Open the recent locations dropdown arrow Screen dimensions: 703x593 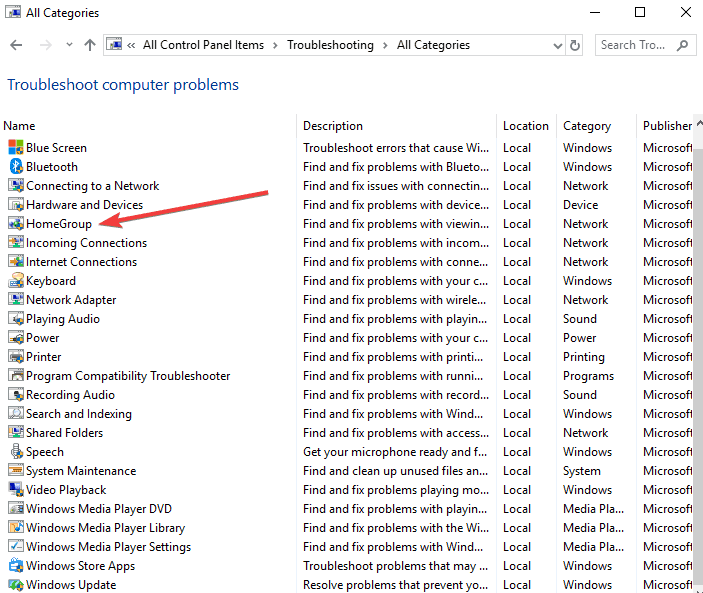[x=69, y=45]
